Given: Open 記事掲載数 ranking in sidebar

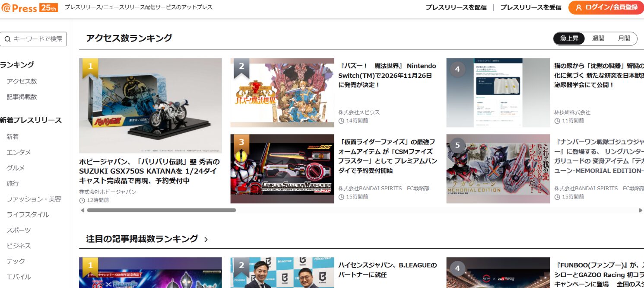Looking at the screenshot, I should [22, 97].
